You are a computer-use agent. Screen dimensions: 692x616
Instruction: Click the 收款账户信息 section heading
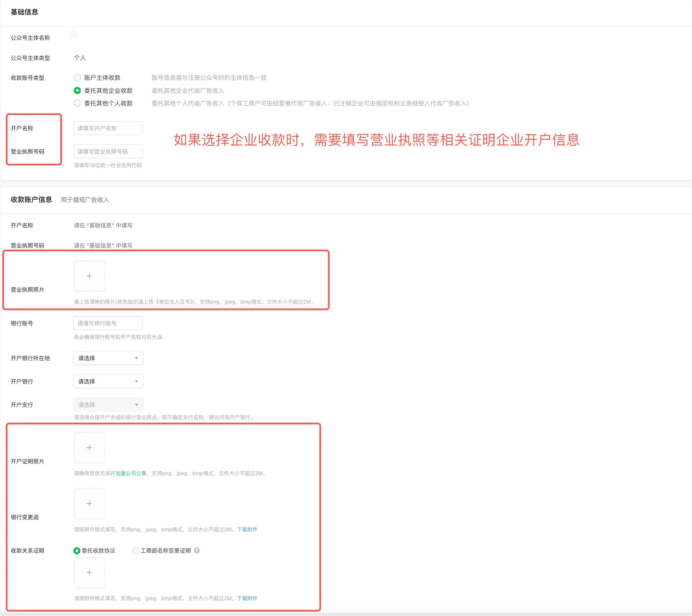(x=31, y=200)
